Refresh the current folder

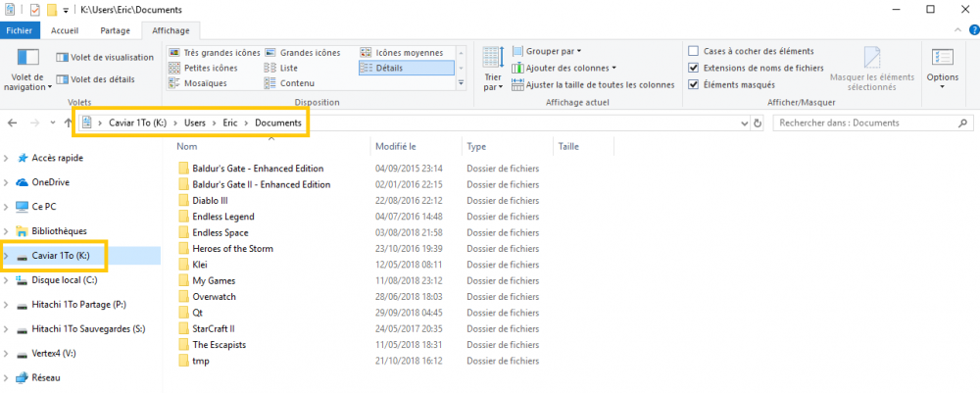point(759,123)
